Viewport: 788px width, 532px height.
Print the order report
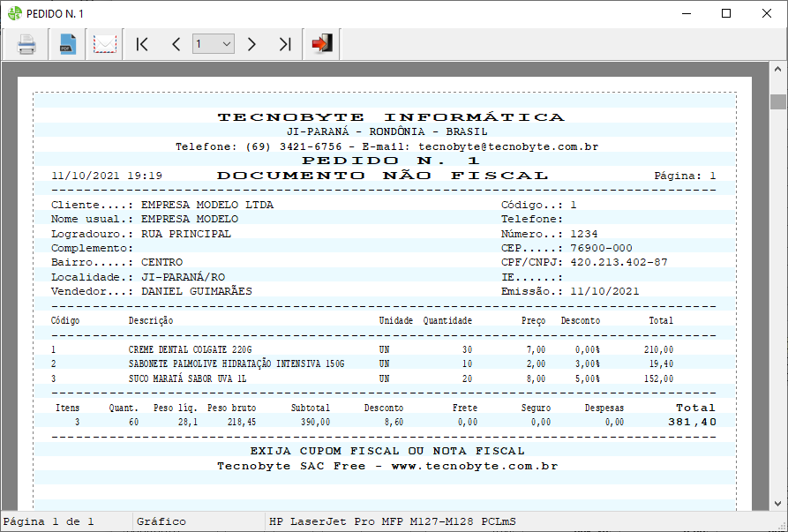click(26, 44)
